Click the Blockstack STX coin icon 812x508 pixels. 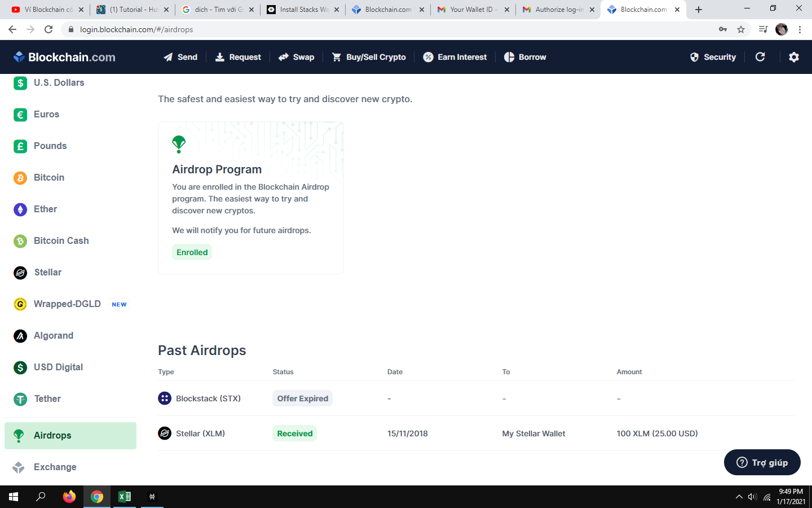coord(165,398)
